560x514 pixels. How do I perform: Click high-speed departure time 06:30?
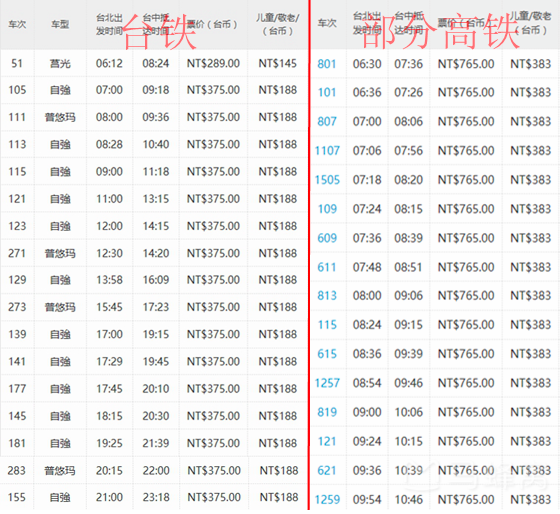tap(367, 64)
